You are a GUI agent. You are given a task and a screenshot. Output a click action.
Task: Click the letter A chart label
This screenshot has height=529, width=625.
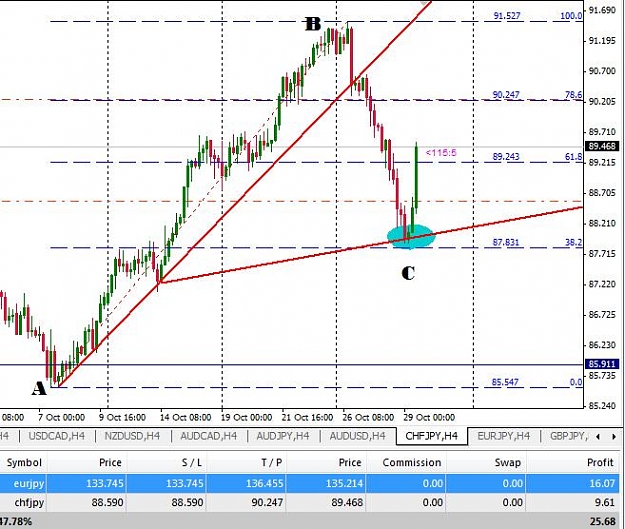(39, 389)
